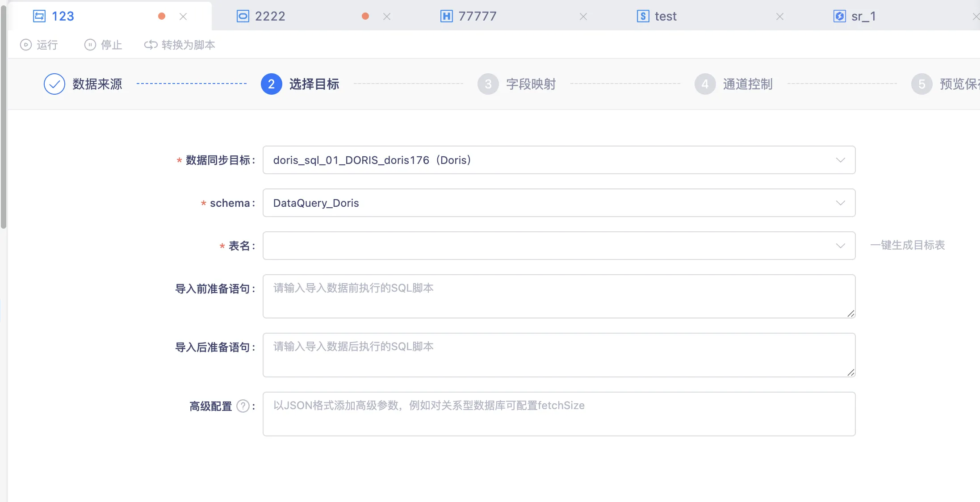Click the help icon beside 高级配置
This screenshot has height=502, width=980.
243,406
